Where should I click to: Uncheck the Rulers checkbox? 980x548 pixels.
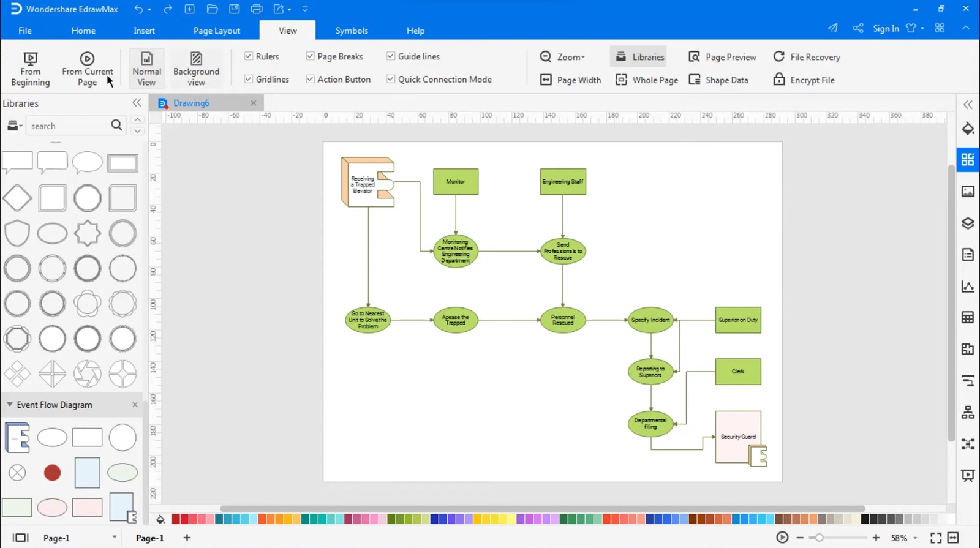[x=249, y=56]
